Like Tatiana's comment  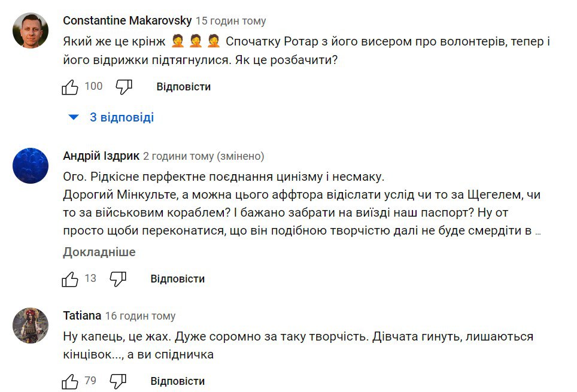70,381
